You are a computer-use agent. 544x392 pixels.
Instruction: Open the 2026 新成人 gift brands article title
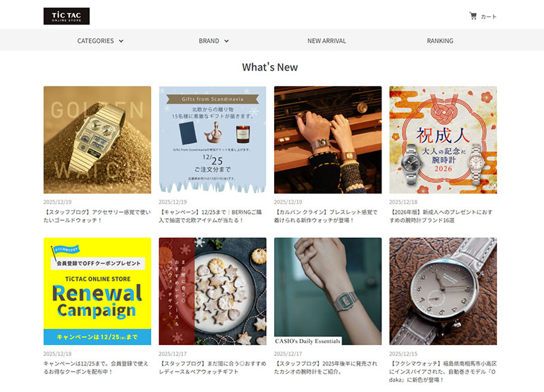(441, 216)
